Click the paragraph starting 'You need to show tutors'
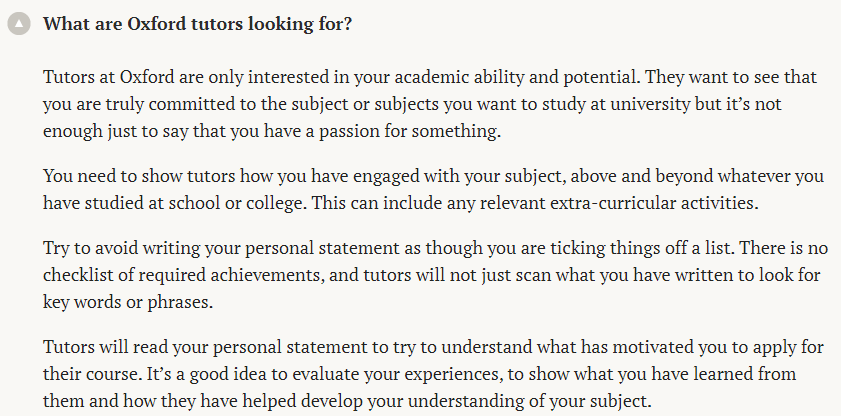This screenshot has width=845, height=416. coord(433,189)
